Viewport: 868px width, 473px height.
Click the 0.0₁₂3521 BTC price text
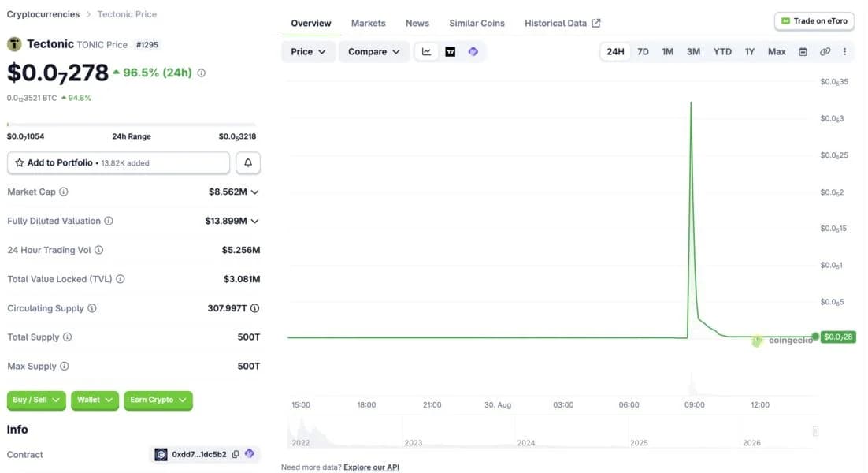click(x=32, y=98)
